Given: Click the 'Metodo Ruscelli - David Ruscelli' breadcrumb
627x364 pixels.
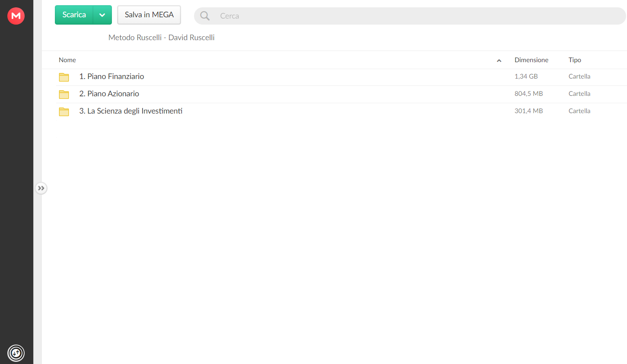Looking at the screenshot, I should 162,38.
